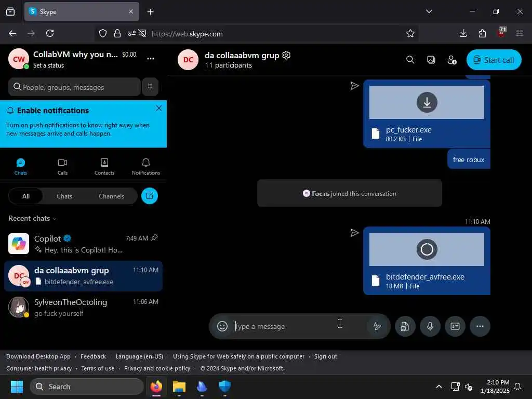The height and width of the screenshot is (399, 532).
Task: Open the Chats tab
Action: click(20, 167)
